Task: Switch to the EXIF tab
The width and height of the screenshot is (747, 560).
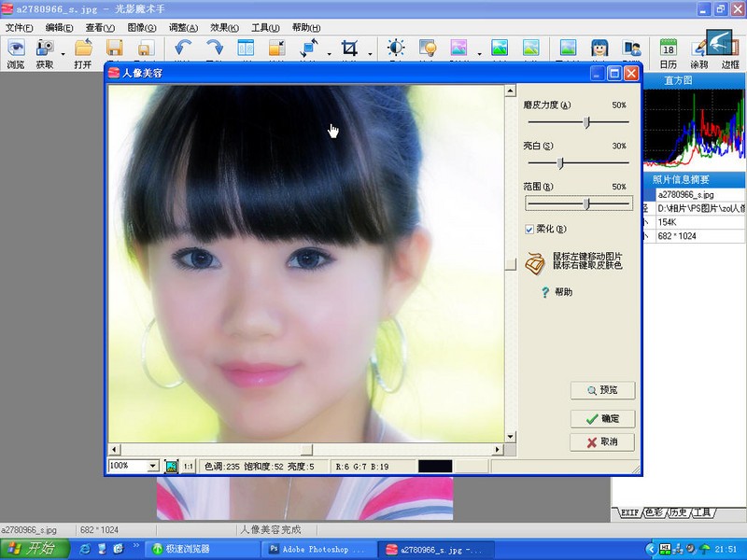Action: [627, 512]
